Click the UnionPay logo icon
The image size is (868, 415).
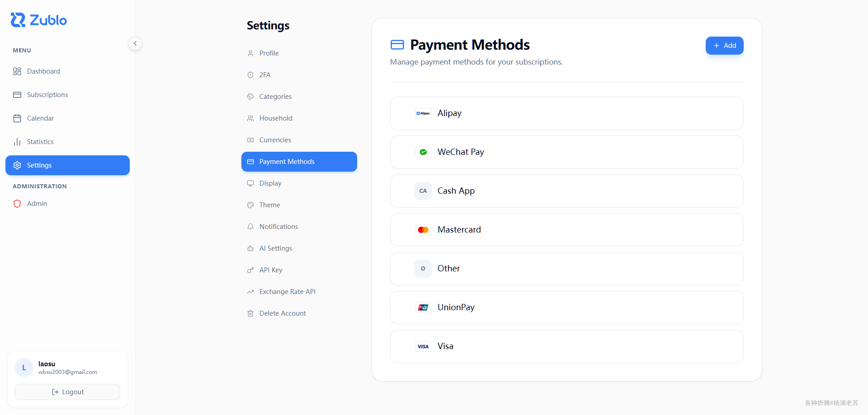click(423, 308)
